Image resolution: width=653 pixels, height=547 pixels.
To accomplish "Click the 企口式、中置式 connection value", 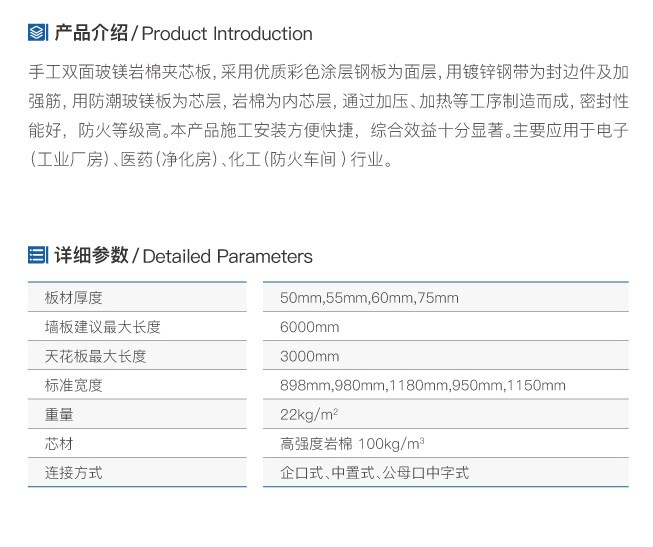I will (x=374, y=473).
